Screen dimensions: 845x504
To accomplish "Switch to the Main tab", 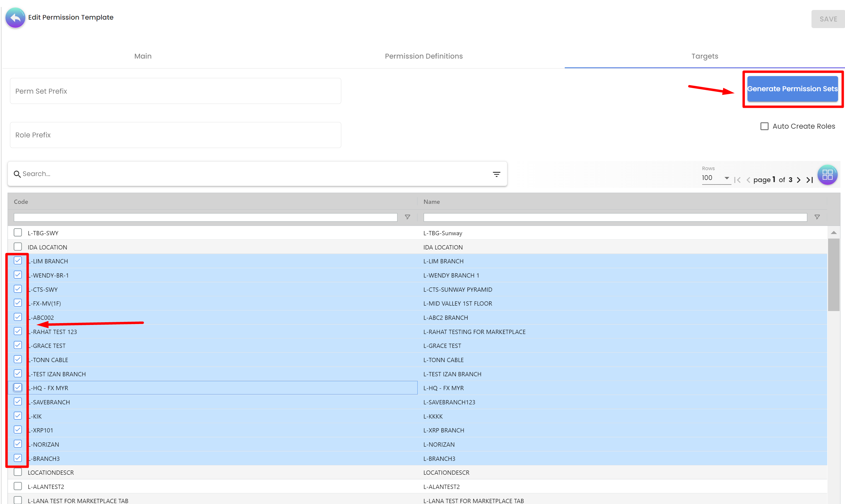I will (143, 56).
